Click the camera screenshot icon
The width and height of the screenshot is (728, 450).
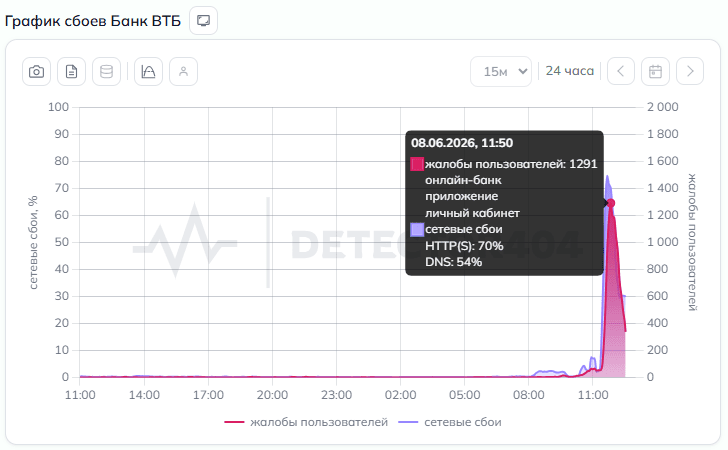coord(36,72)
